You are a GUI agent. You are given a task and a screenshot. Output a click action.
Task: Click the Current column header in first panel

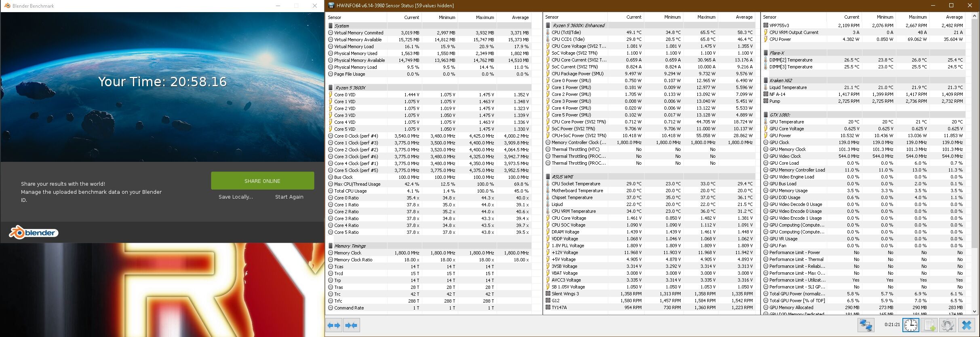pyautogui.click(x=405, y=17)
